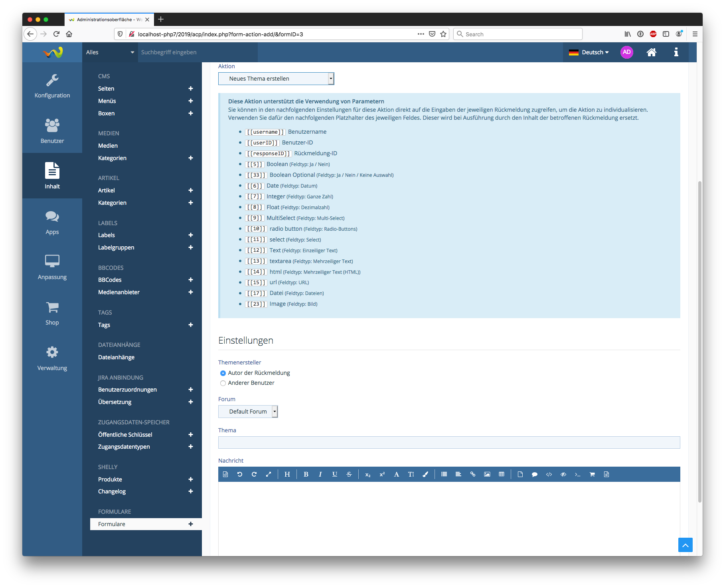Select 'Autor der Rückmeldung' radio option

click(x=223, y=373)
